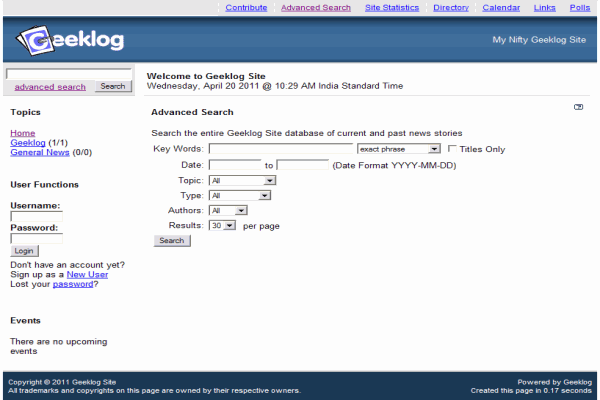The width and height of the screenshot is (600, 400).
Task: Open the Contribute menu item
Action: click(246, 8)
